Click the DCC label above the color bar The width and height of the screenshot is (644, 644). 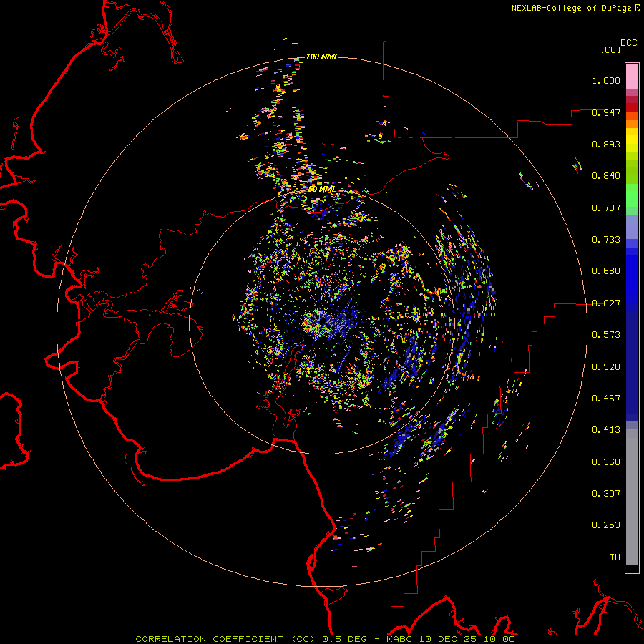pyautogui.click(x=628, y=43)
